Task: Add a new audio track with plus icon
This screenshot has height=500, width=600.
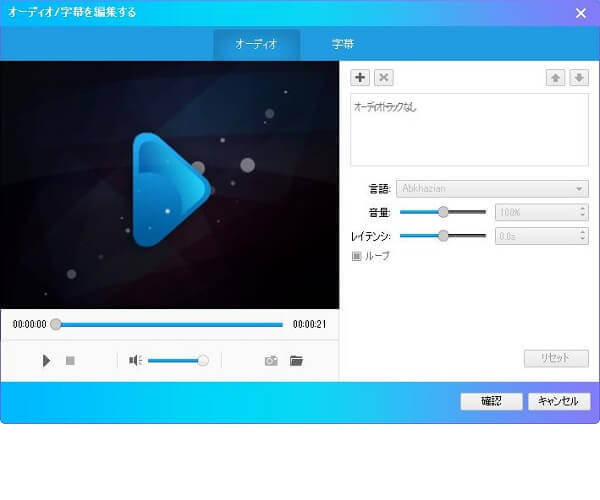Action: (x=360, y=78)
